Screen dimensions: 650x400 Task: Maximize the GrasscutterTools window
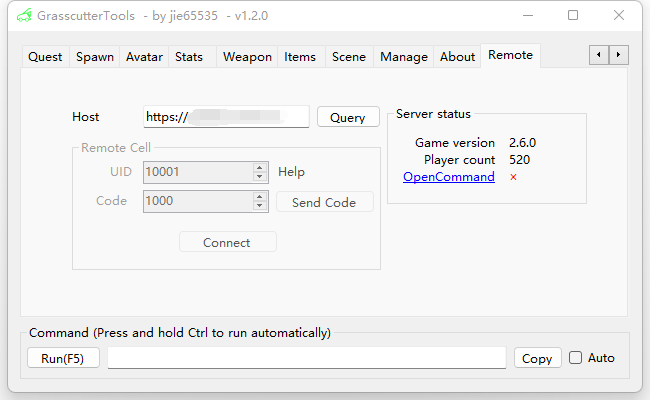(573, 15)
